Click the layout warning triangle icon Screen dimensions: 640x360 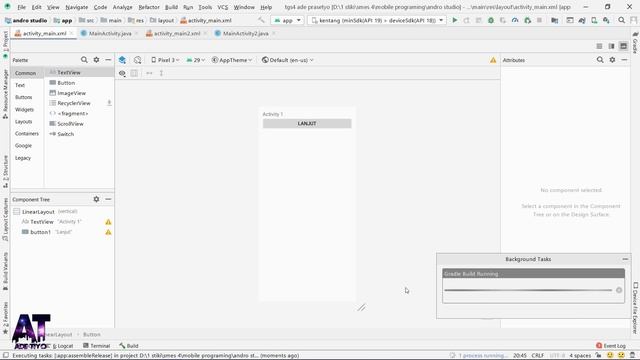[493, 60]
